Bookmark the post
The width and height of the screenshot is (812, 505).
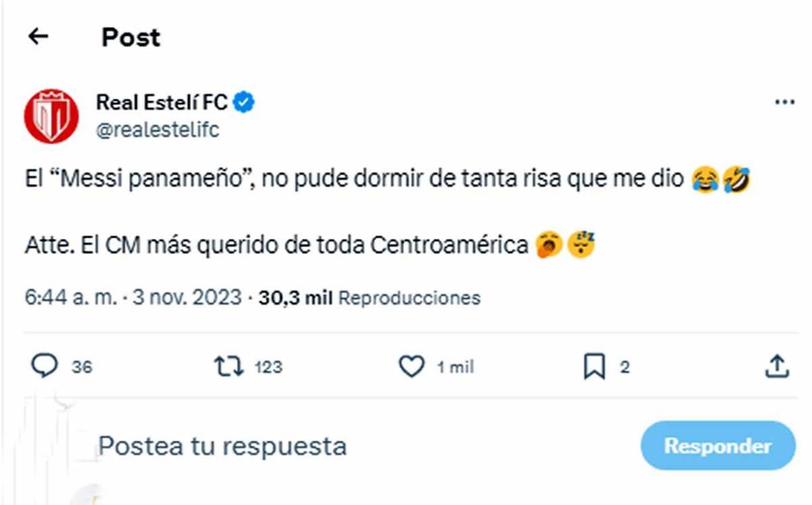(594, 366)
